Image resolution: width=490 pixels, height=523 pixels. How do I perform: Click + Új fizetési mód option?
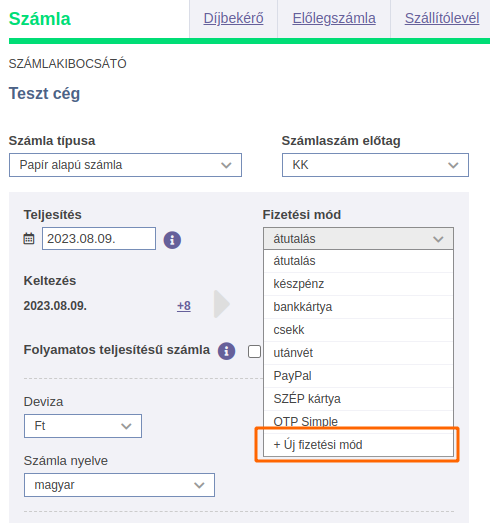coord(358,445)
